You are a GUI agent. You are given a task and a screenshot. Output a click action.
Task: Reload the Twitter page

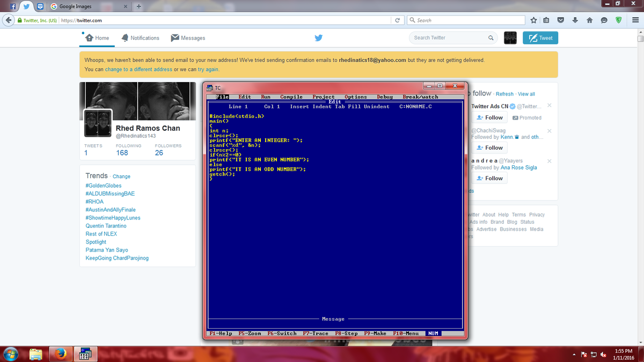(x=397, y=20)
